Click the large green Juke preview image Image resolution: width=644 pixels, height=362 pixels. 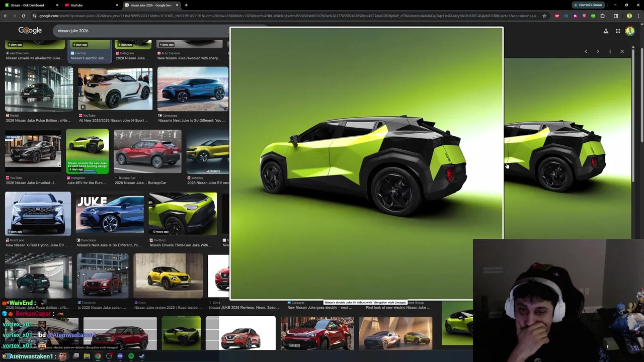(366, 163)
